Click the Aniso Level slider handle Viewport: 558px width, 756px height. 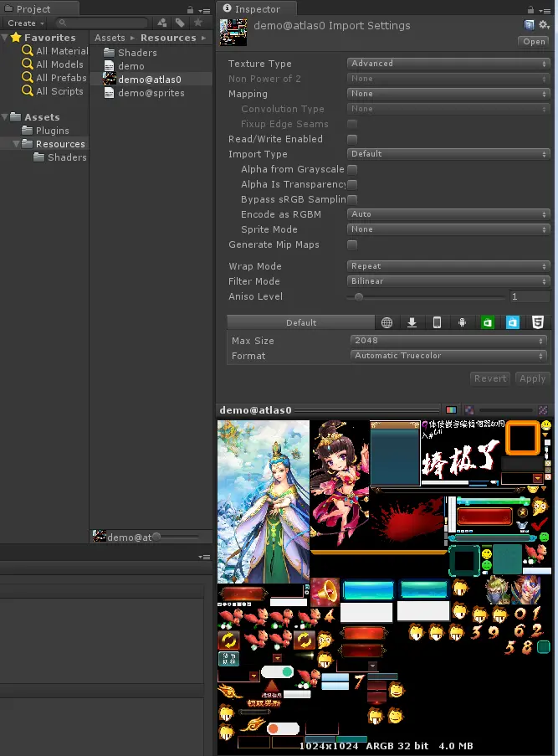(x=359, y=297)
